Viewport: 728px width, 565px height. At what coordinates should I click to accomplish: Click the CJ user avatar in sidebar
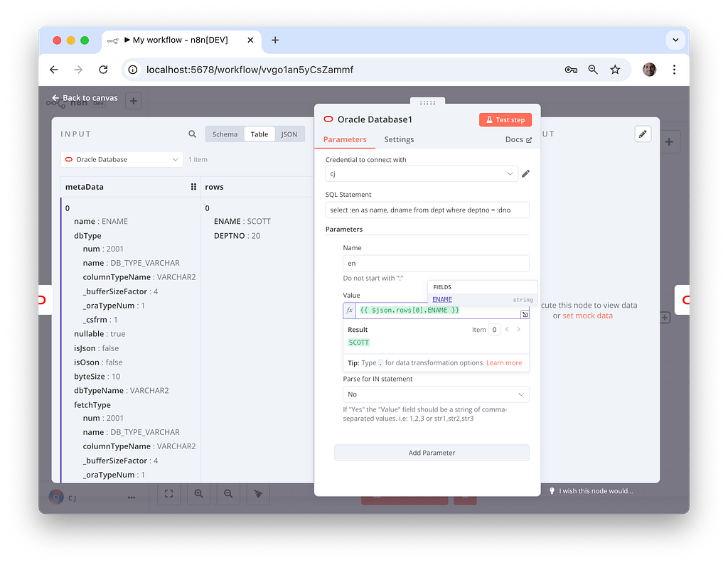(56, 497)
